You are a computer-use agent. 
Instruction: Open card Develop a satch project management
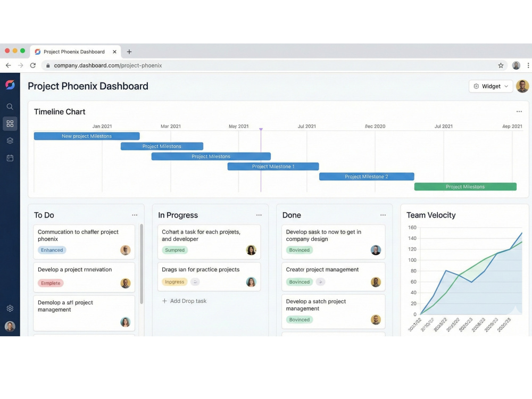334,311
